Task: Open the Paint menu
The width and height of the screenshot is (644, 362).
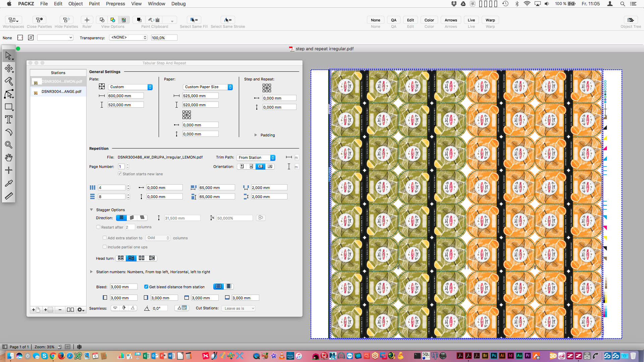Action: tap(94, 4)
